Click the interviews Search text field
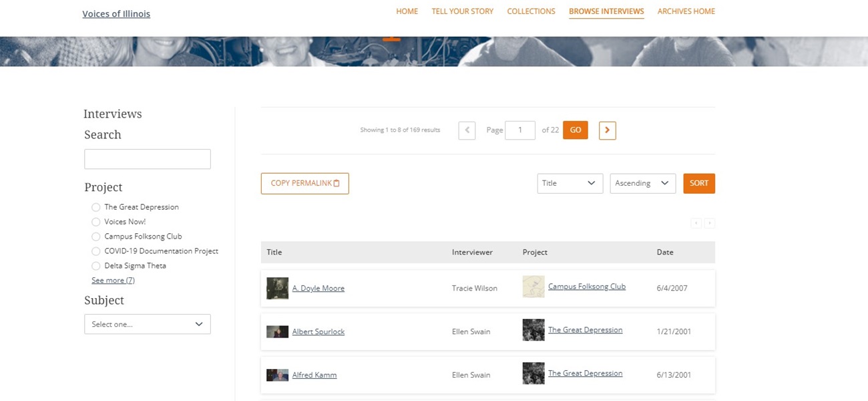 tap(147, 159)
